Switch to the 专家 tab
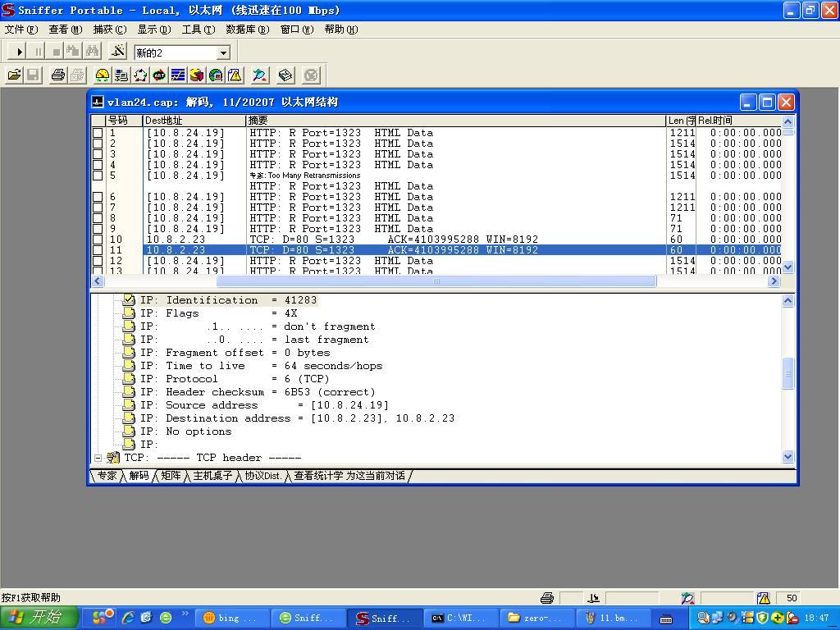 [x=107, y=476]
